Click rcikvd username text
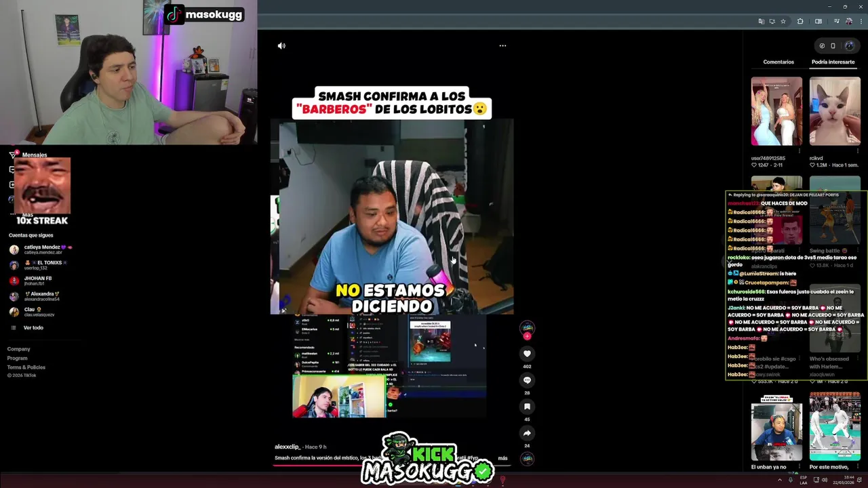This screenshot has width=868, height=488. tap(816, 158)
